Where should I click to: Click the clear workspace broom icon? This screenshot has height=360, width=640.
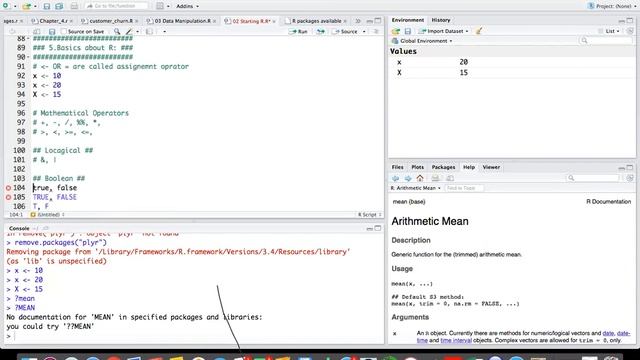click(x=479, y=31)
